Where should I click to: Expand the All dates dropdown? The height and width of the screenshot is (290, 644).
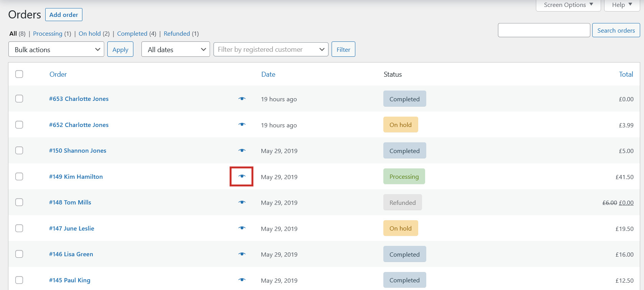pos(176,49)
